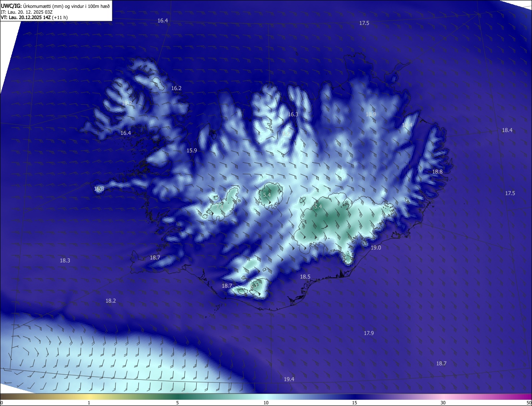Viewport: 532px width, 406px height.
Task: Click the 19.0 value label on the map
Action: (376, 248)
